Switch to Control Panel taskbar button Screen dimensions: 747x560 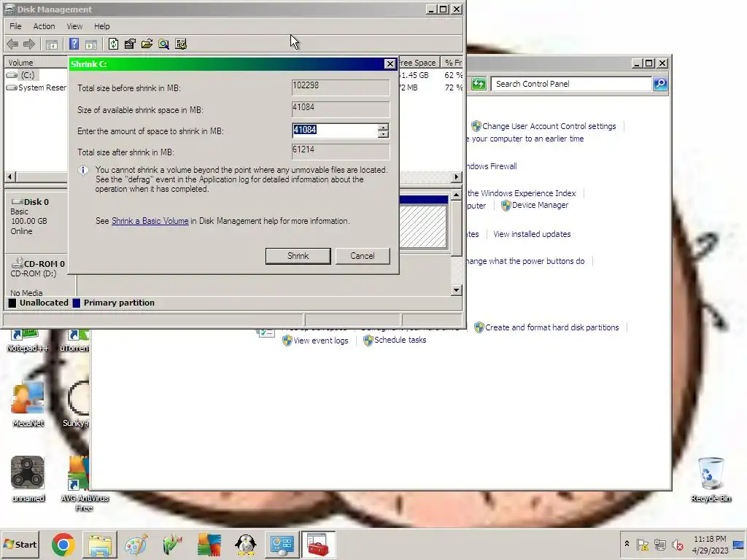[282, 545]
